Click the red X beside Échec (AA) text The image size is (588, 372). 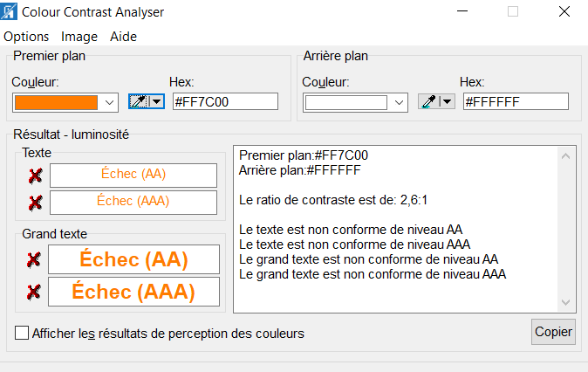point(35,176)
